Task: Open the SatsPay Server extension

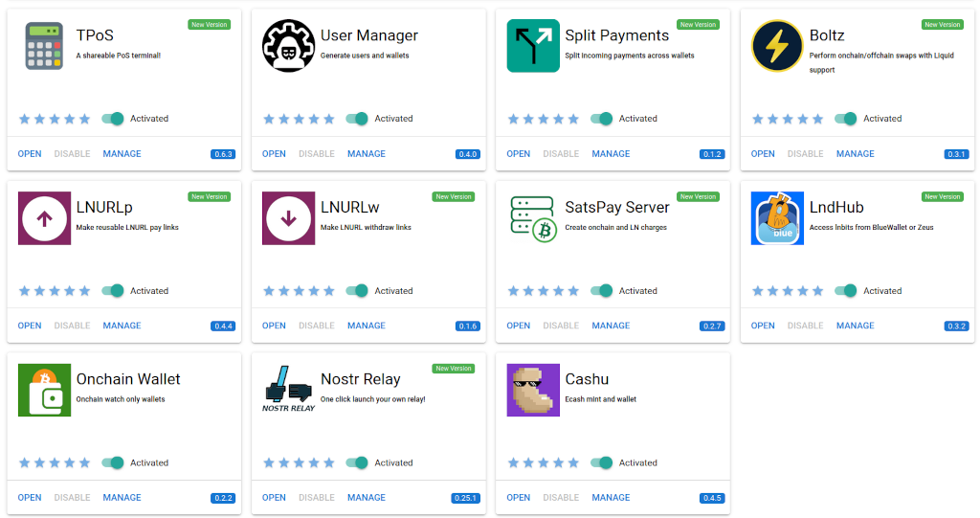Action: (518, 326)
